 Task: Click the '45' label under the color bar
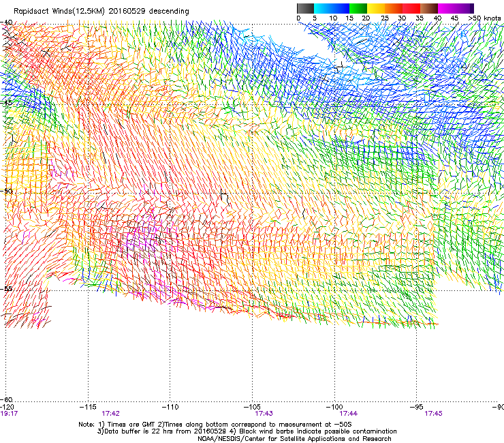(454, 18)
